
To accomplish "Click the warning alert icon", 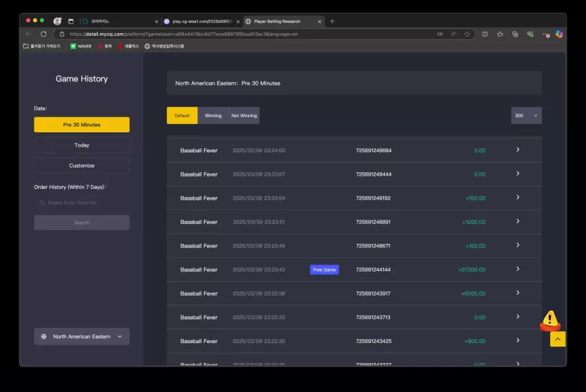I will click(x=550, y=320).
